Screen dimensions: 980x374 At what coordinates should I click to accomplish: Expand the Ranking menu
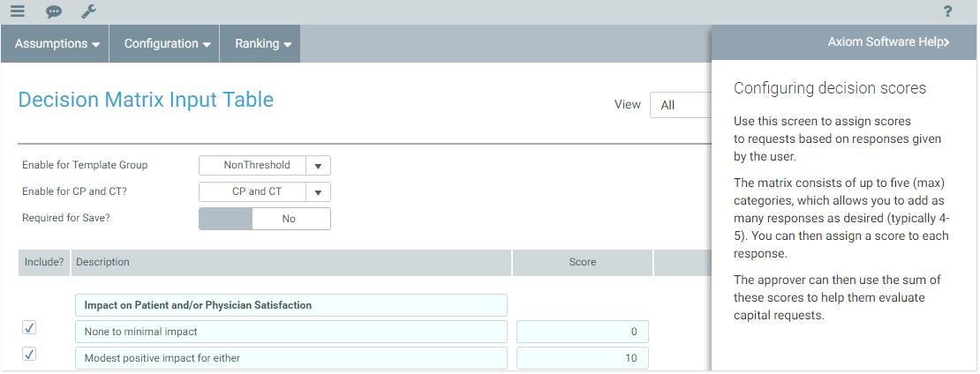263,43
